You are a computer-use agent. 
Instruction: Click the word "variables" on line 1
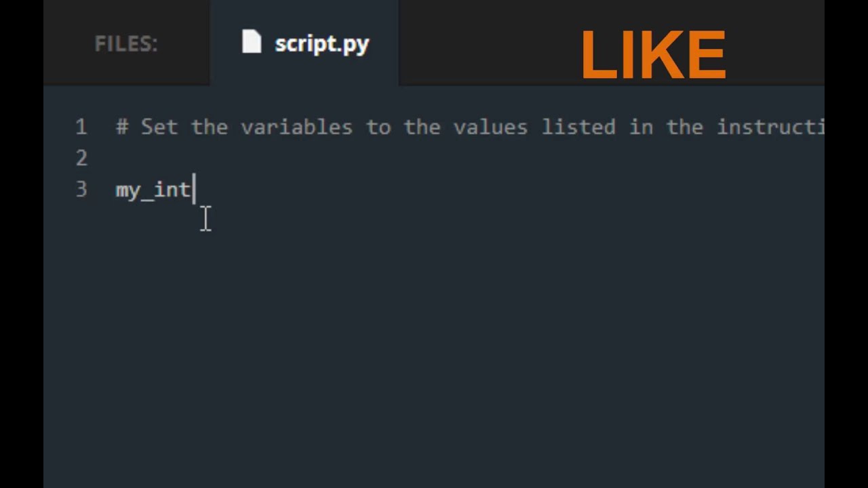296,127
